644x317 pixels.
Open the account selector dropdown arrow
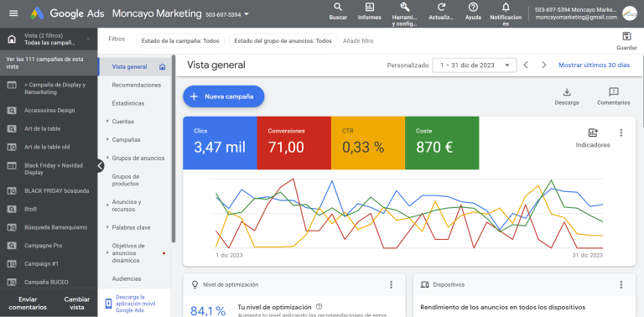[x=247, y=14]
